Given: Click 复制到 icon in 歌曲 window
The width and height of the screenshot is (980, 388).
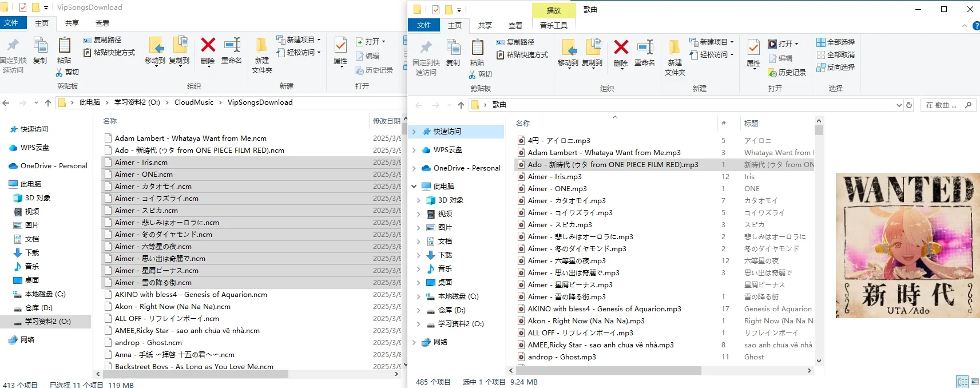Looking at the screenshot, I should [593, 47].
